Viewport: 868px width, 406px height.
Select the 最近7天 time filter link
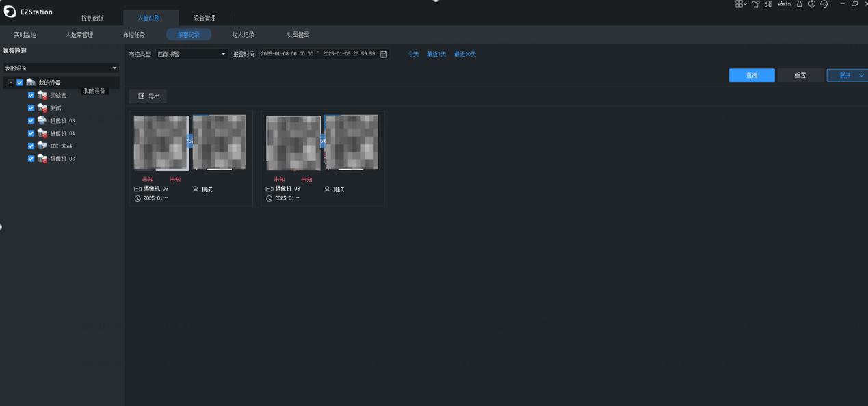436,54
